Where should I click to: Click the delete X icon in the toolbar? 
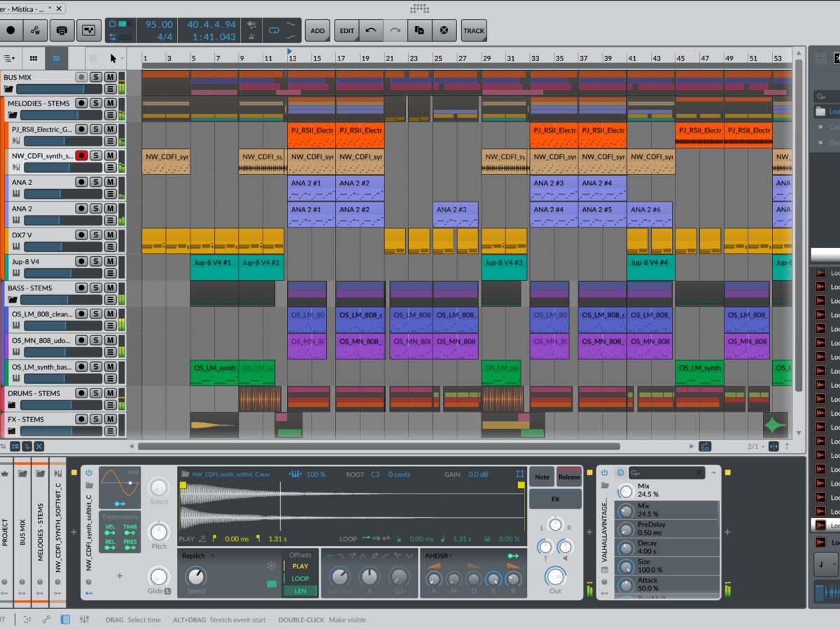pyautogui.click(x=444, y=31)
